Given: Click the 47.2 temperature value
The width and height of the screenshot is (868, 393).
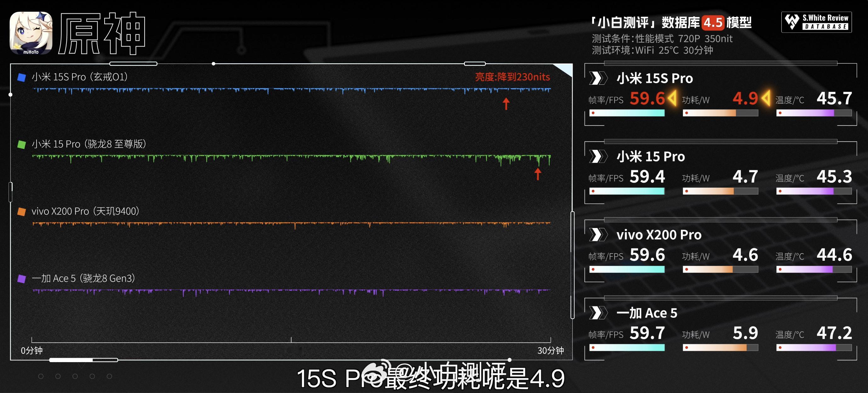Looking at the screenshot, I should click(834, 333).
